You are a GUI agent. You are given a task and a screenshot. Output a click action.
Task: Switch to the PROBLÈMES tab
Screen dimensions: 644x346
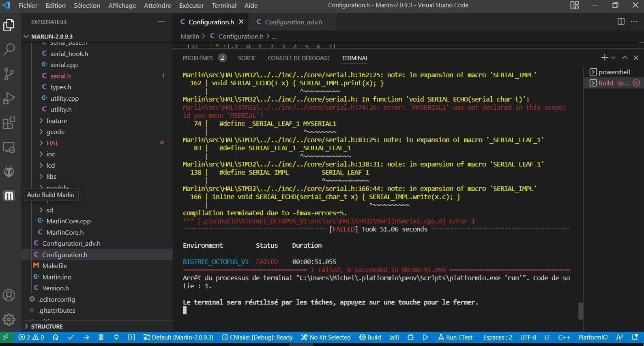(x=197, y=58)
